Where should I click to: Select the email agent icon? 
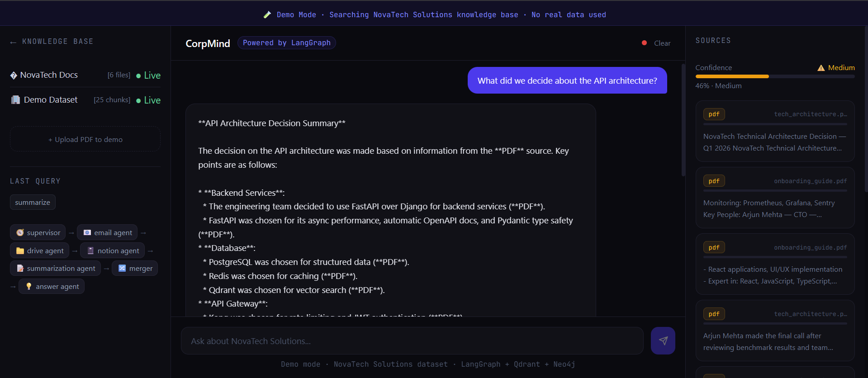[x=87, y=232]
